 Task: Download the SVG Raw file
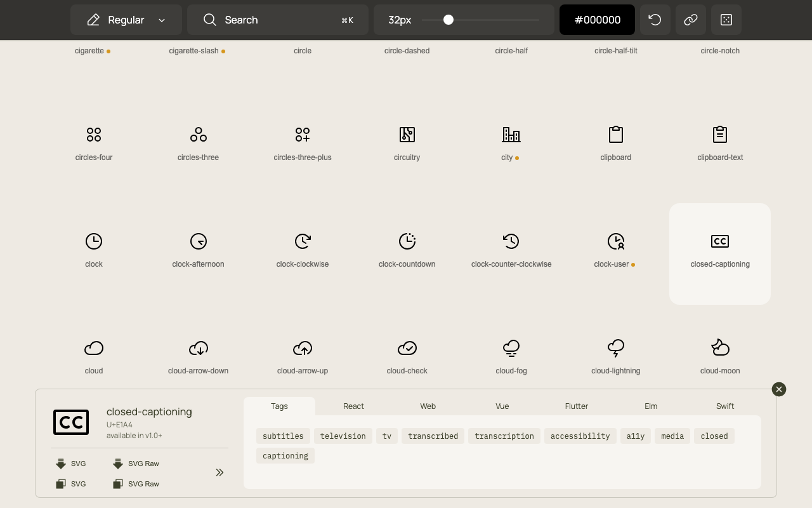coord(136,464)
